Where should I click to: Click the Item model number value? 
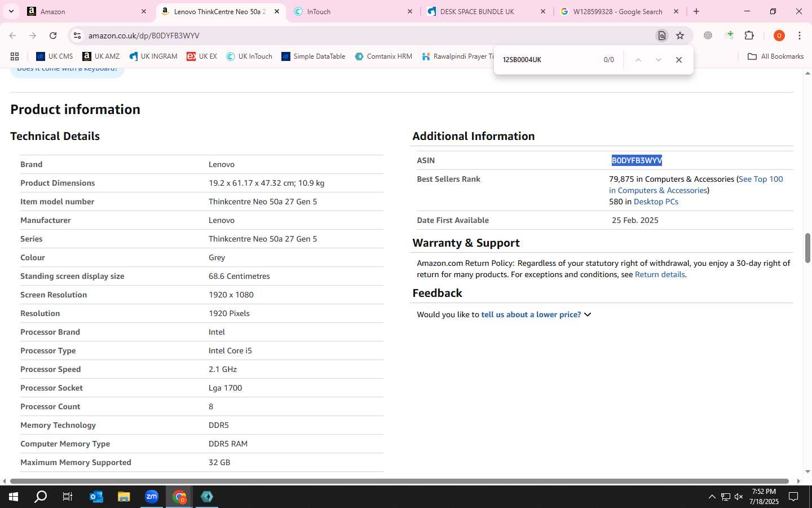(263, 202)
